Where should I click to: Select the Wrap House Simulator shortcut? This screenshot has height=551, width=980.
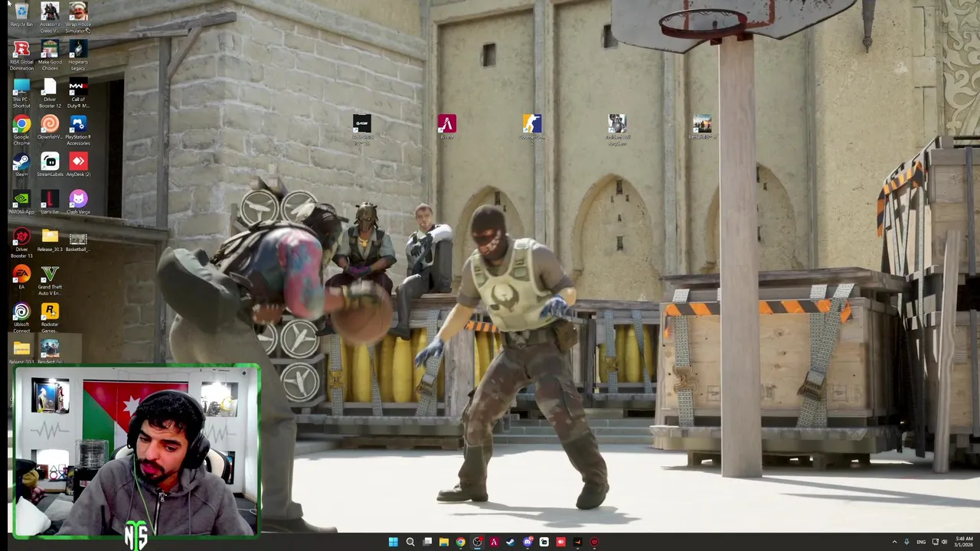(x=78, y=18)
